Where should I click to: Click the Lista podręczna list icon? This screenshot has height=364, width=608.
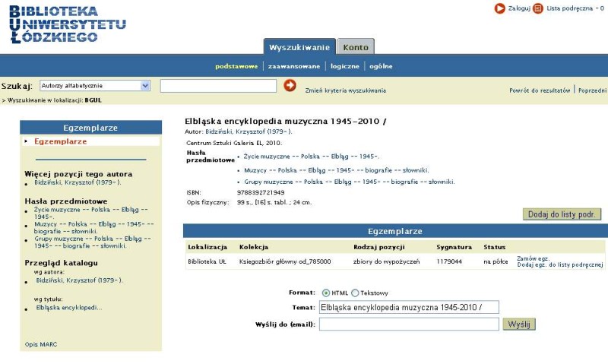point(538,8)
